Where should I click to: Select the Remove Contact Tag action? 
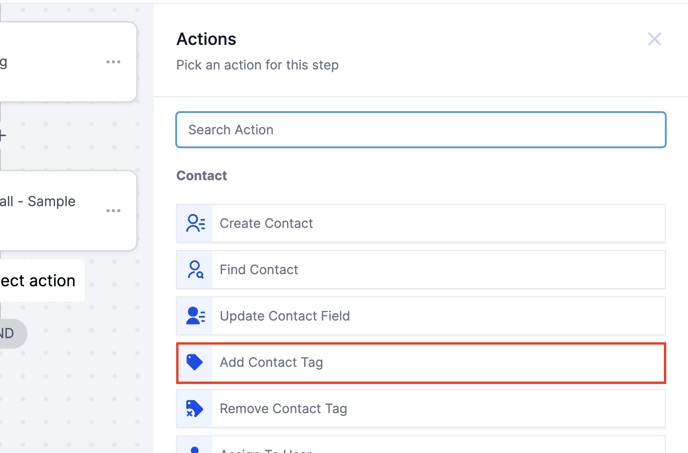pos(421,408)
